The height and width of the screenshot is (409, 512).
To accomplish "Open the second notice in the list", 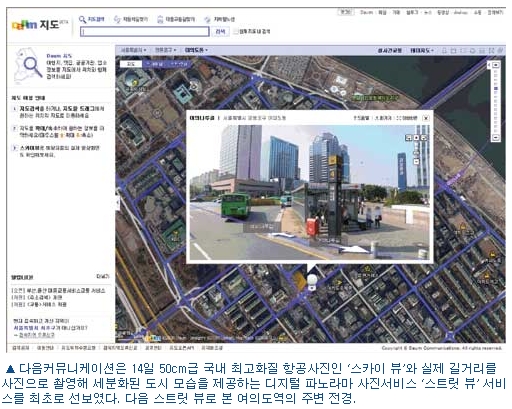I will 37,297.
